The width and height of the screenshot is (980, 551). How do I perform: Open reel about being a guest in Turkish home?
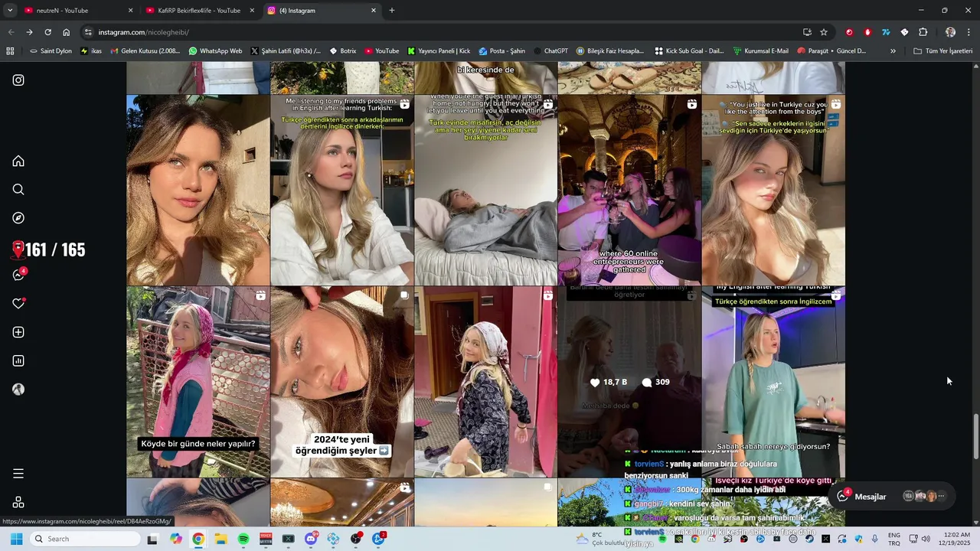pos(485,190)
